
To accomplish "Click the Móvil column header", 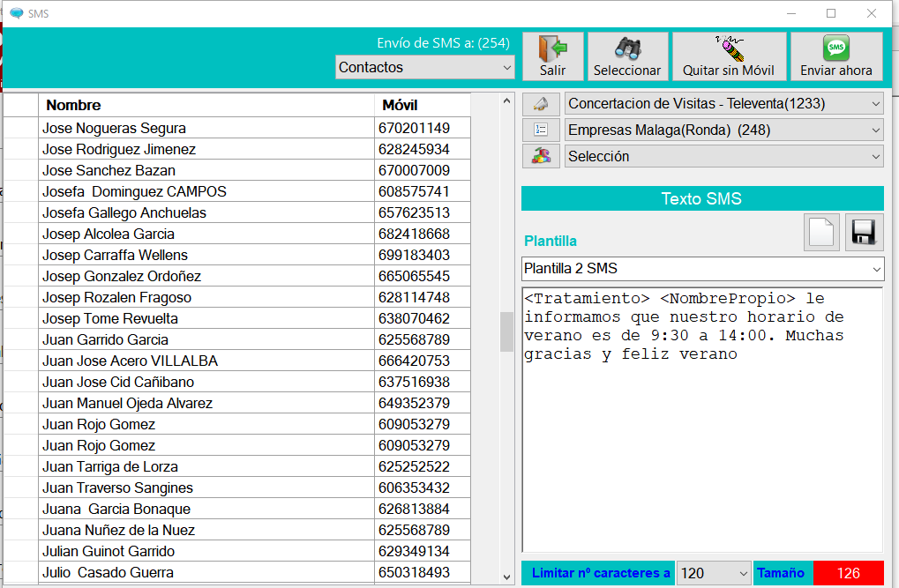I will [423, 105].
